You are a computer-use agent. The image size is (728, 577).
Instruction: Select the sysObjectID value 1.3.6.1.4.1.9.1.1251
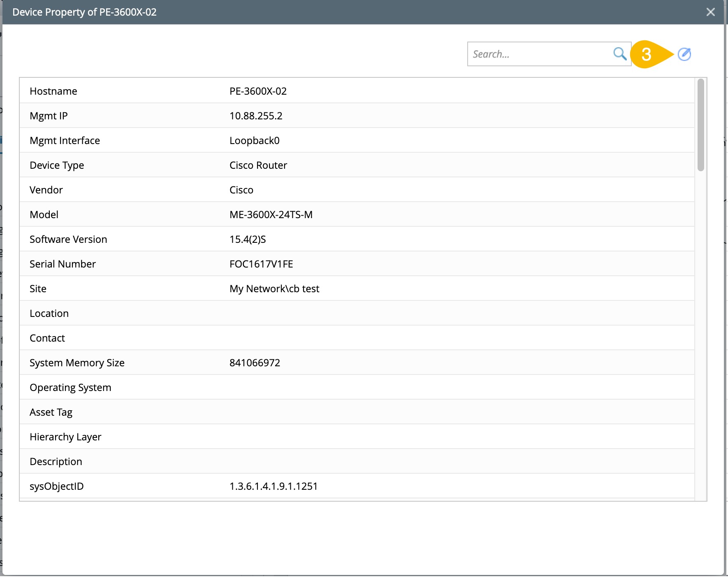274,486
